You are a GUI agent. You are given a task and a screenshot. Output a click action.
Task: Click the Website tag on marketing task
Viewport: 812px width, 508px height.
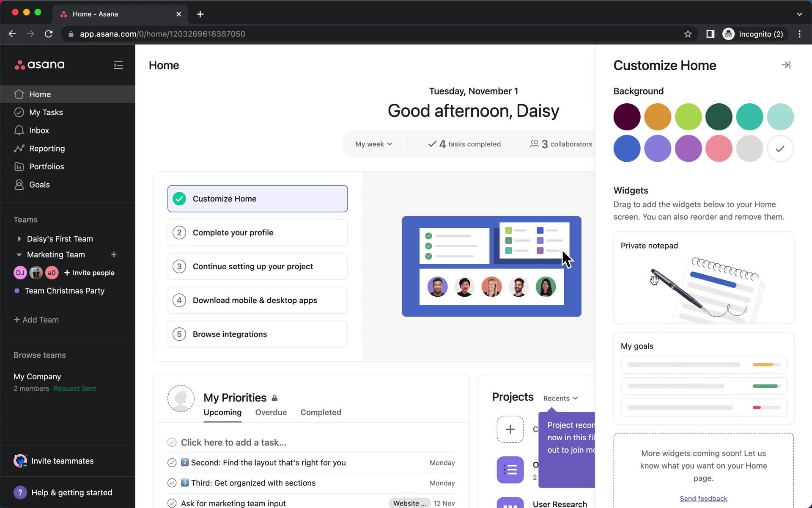[409, 503]
